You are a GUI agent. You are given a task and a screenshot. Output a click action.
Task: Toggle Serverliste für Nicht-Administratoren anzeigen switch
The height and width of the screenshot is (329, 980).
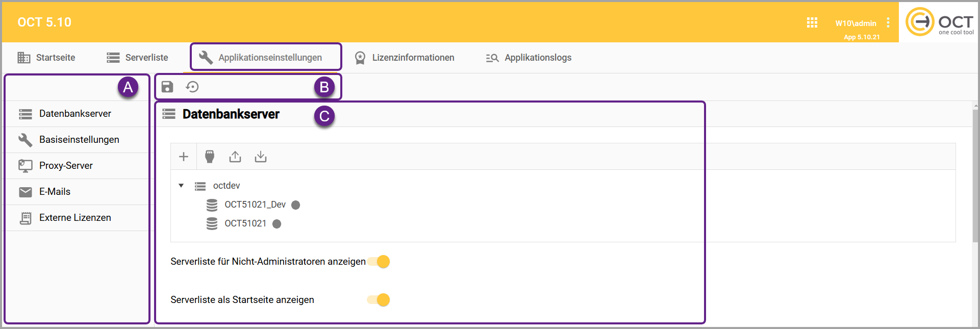coord(379,262)
